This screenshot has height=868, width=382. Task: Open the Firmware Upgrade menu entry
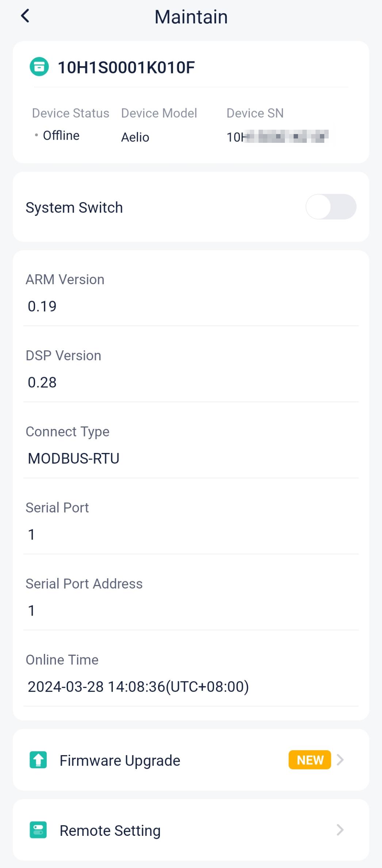(191, 760)
